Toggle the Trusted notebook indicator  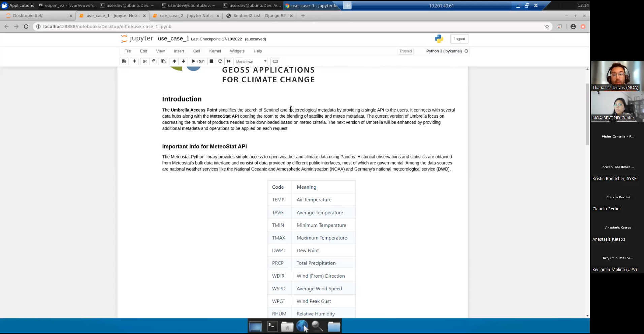pyautogui.click(x=406, y=51)
